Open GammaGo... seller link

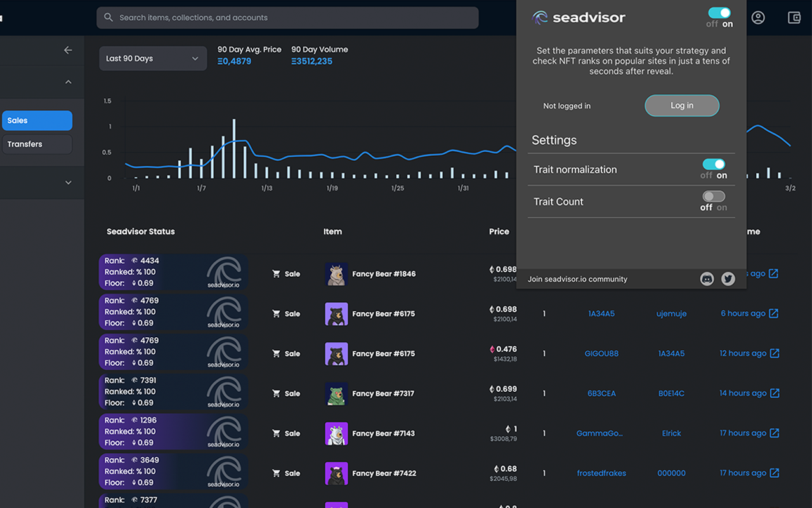599,433
